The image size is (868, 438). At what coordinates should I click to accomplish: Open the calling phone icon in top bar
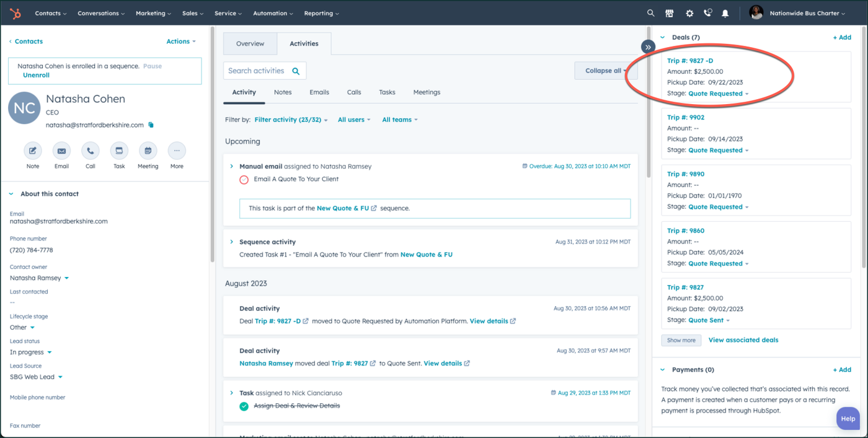707,13
